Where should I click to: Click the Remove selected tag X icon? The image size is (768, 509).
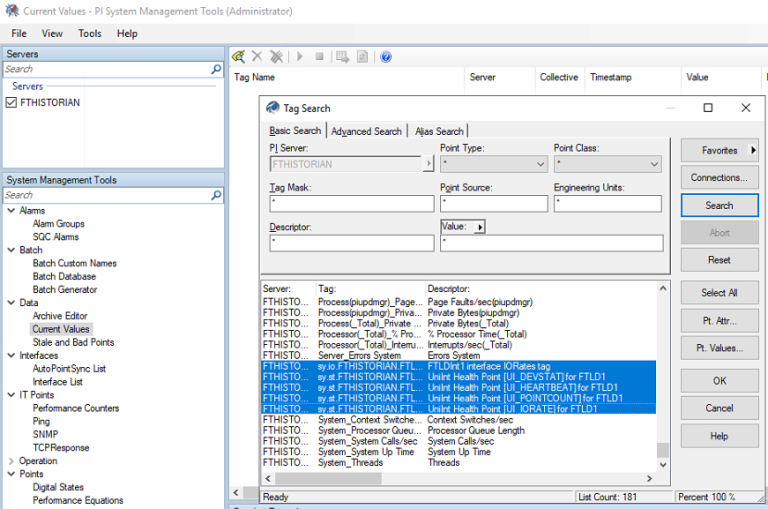pyautogui.click(x=257, y=57)
